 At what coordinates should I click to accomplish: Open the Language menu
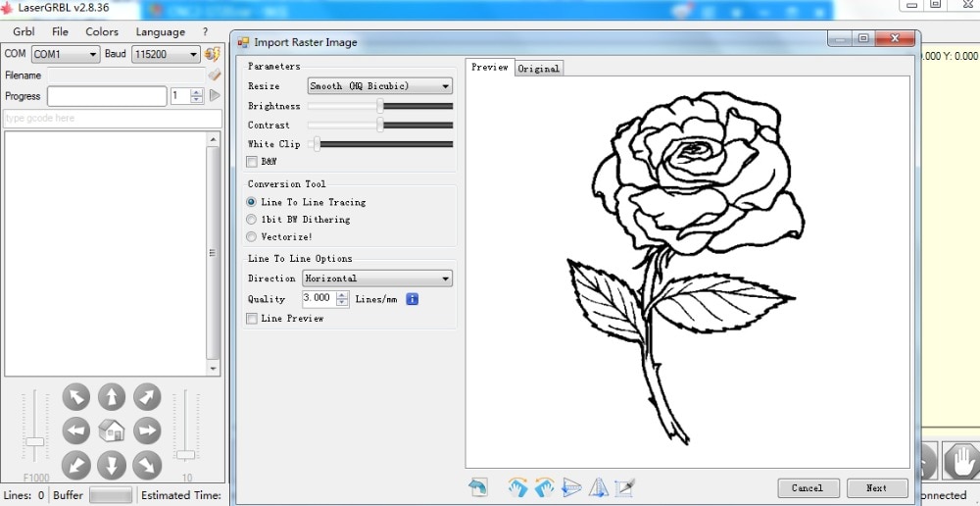pyautogui.click(x=161, y=32)
